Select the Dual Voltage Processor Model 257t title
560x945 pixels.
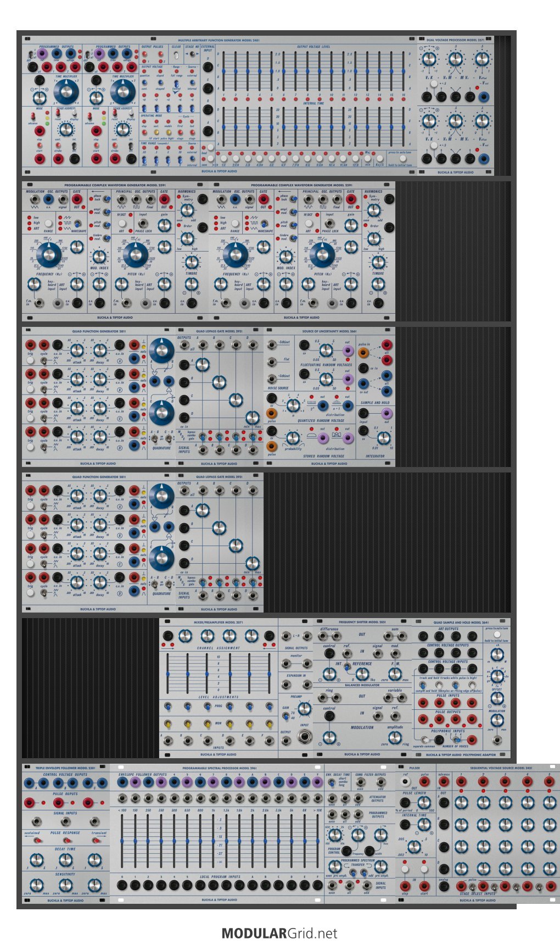pos(455,40)
